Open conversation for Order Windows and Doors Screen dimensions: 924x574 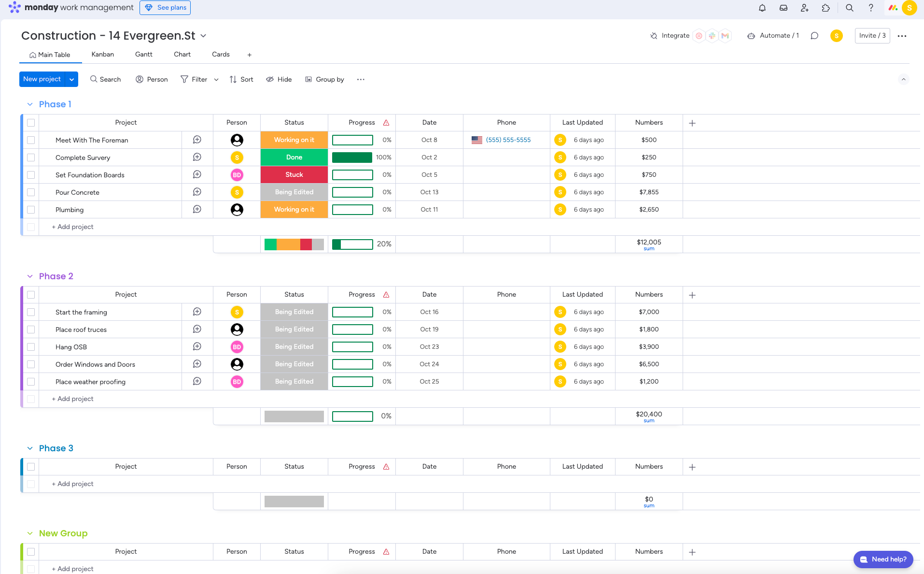(x=197, y=364)
